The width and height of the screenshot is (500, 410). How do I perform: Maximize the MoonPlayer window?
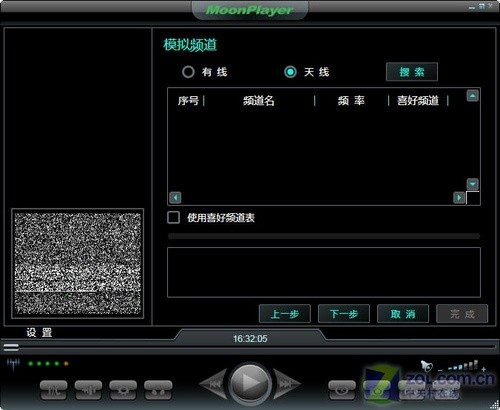click(481, 6)
